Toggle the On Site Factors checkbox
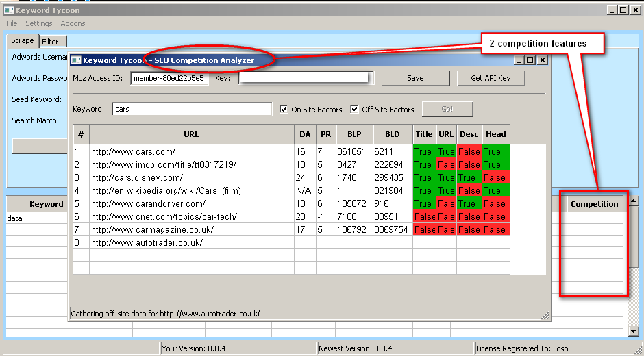Image resolution: width=644 pixels, height=356 pixels. click(x=284, y=110)
